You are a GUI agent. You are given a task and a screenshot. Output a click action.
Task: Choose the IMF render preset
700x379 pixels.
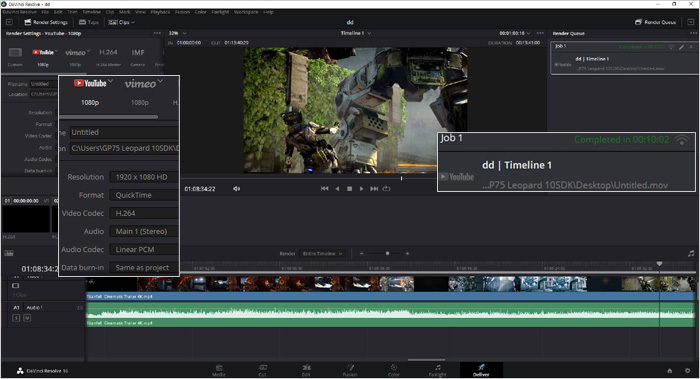[138, 53]
